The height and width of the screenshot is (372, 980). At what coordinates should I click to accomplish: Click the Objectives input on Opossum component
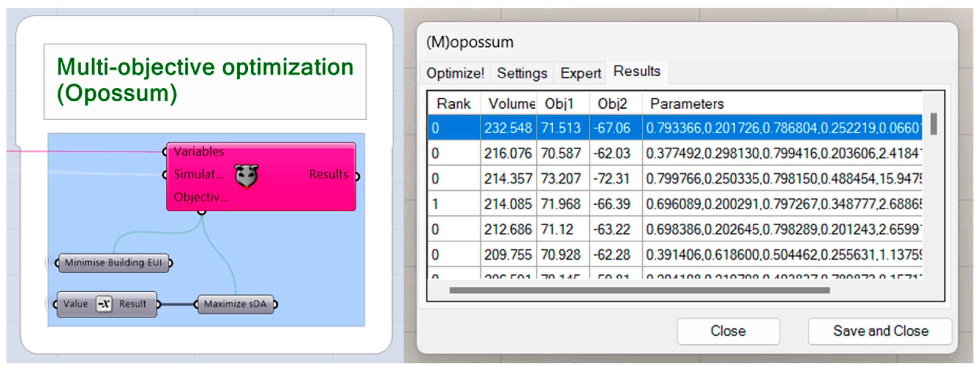click(x=201, y=197)
